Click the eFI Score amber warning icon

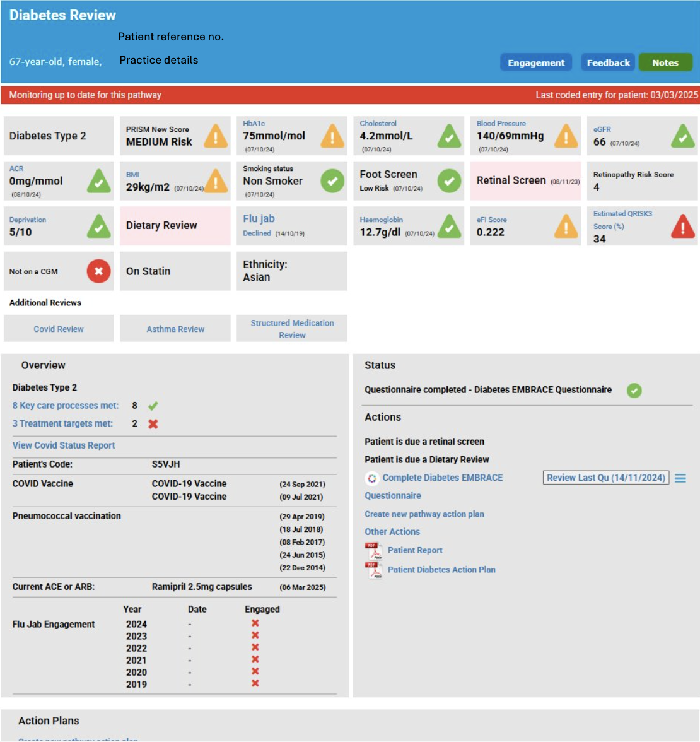(x=566, y=226)
